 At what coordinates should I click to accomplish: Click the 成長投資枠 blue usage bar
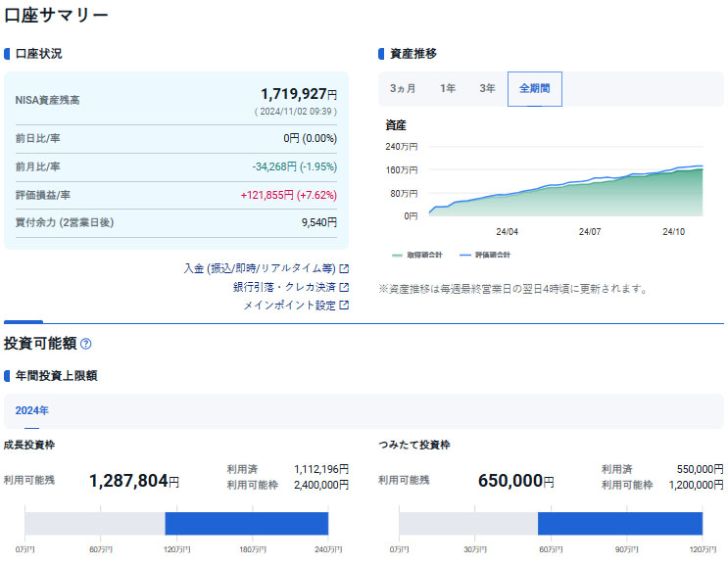[x=246, y=523]
